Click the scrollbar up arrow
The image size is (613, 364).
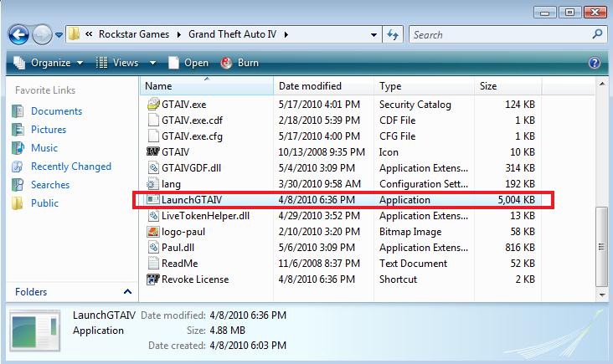601,84
